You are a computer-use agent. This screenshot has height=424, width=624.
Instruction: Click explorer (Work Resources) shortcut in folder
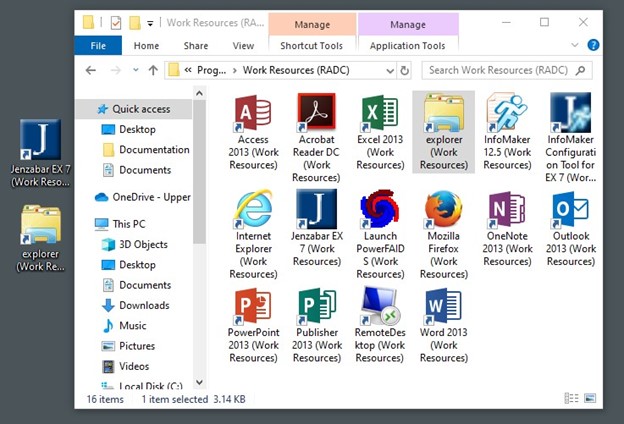pos(444,131)
